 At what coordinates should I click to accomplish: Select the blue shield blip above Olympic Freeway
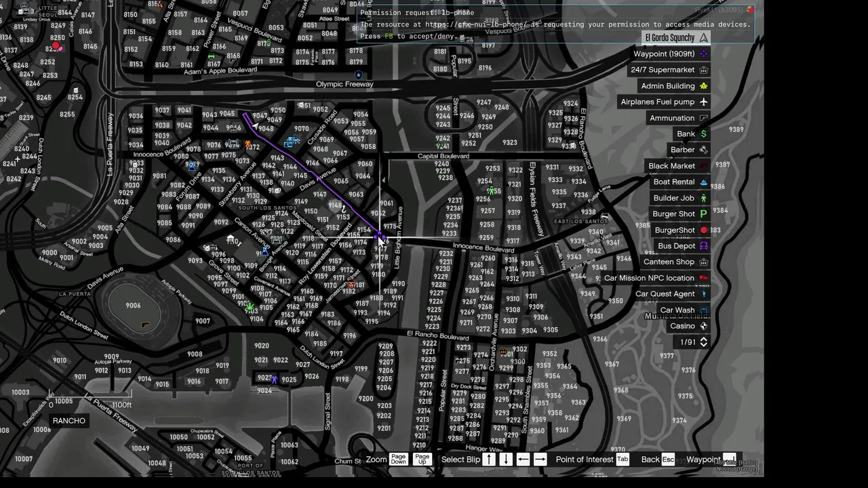359,75
